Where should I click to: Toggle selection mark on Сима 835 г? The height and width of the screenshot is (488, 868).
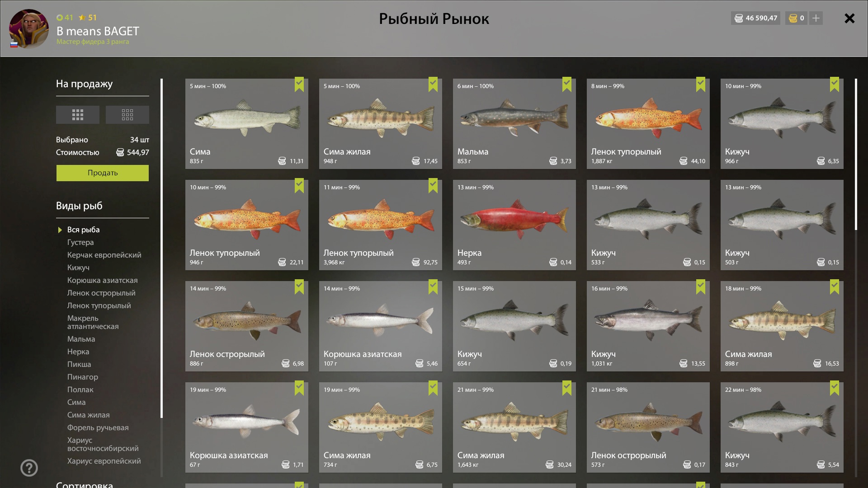click(299, 84)
